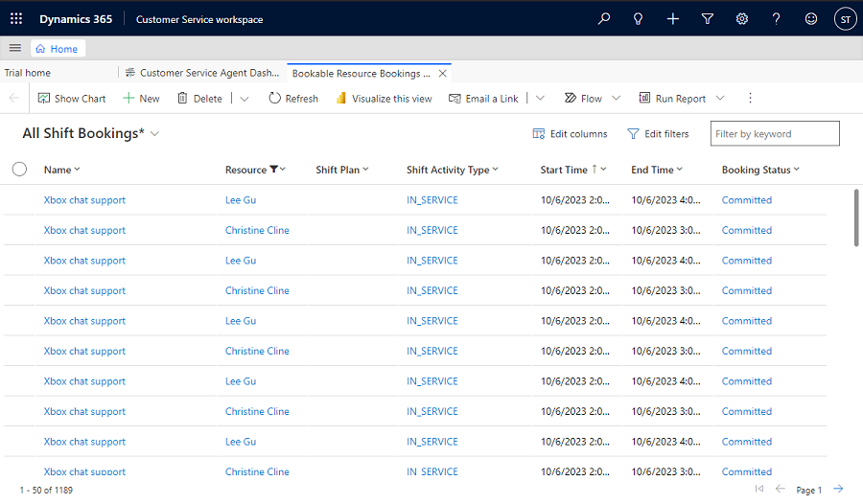The height and width of the screenshot is (504, 863).
Task: Jump to the first page icon
Action: (x=759, y=489)
